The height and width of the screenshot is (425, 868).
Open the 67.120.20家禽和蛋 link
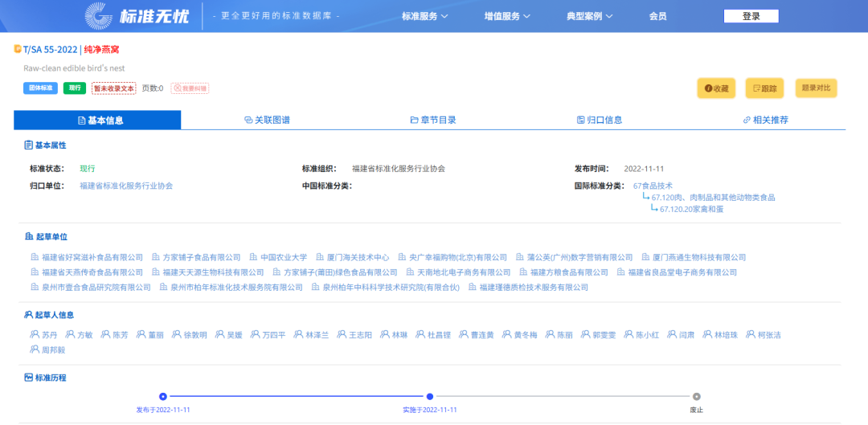click(691, 209)
